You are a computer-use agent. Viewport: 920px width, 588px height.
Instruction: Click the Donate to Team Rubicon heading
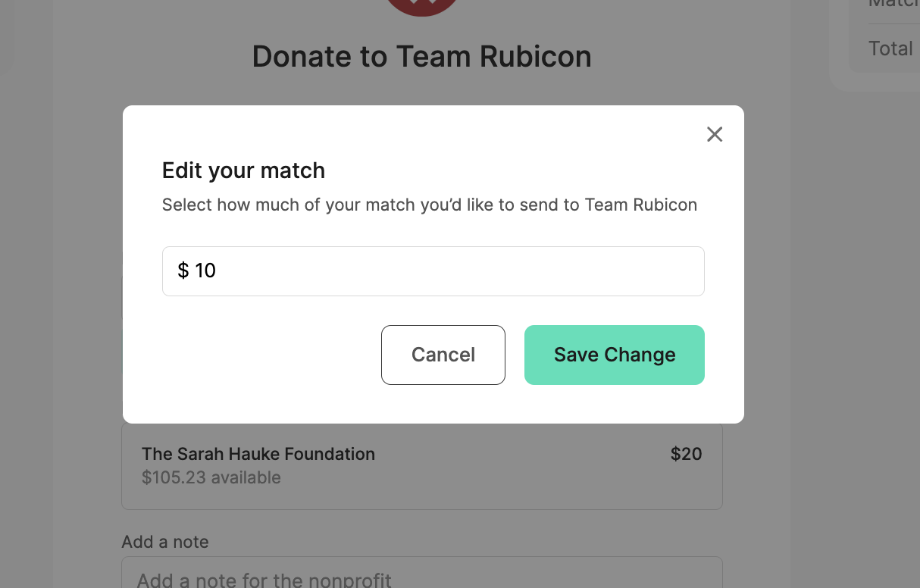click(422, 56)
